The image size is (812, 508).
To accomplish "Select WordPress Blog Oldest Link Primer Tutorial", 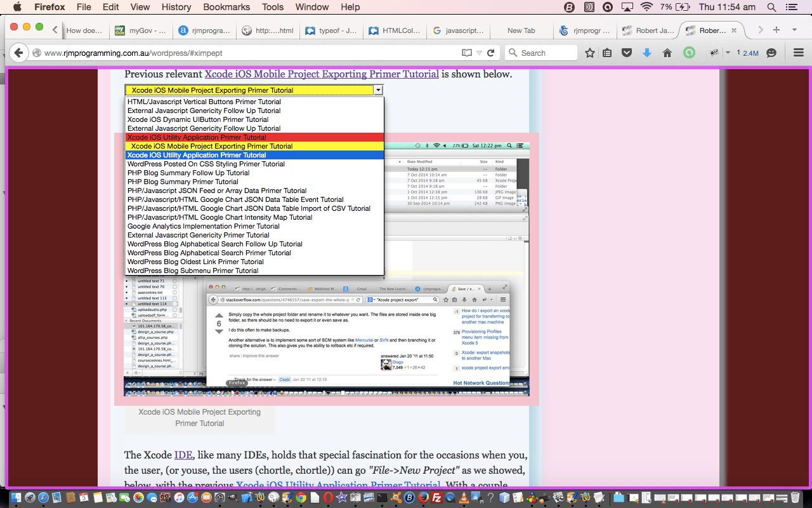I will (x=254, y=262).
